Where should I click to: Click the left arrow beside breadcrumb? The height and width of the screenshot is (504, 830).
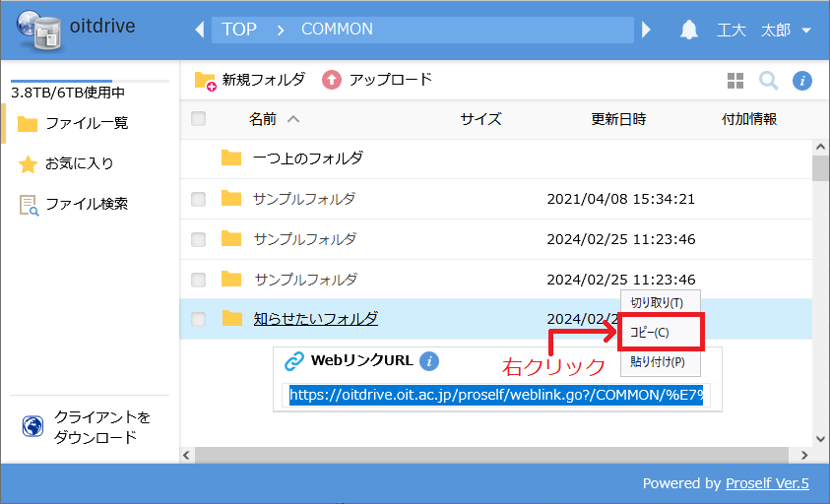point(200,30)
